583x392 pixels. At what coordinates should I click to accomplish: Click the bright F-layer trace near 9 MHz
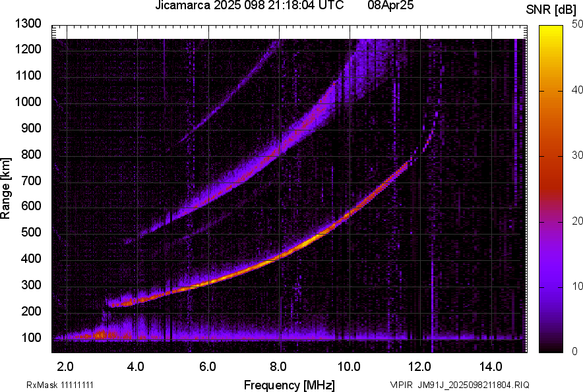314,238
